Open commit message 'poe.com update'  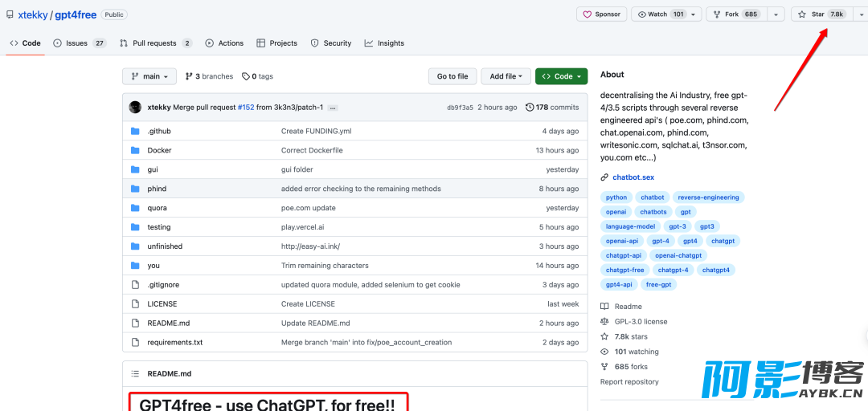coord(309,208)
